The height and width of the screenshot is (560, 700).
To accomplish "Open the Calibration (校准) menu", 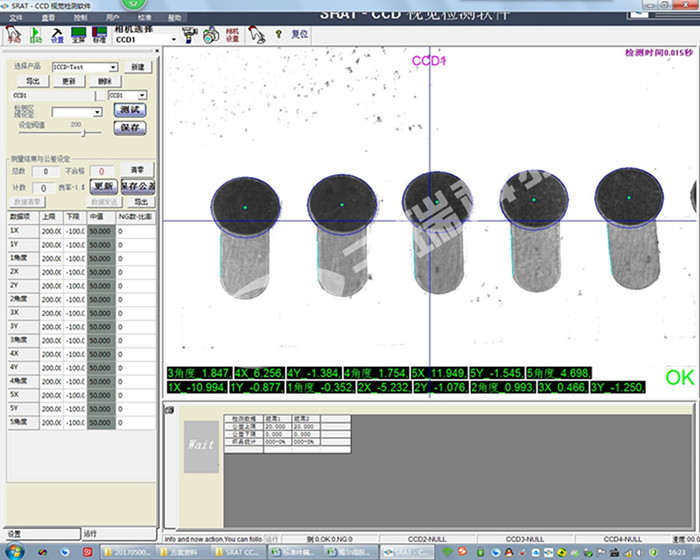I will click(145, 17).
